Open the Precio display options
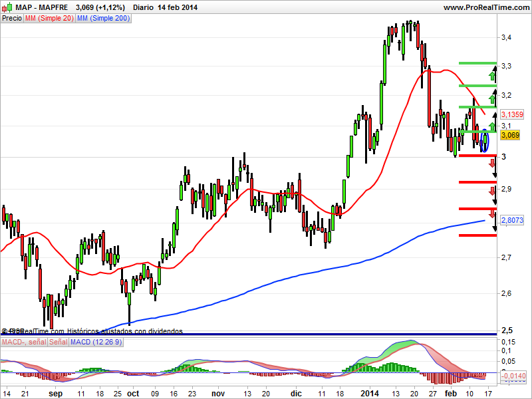 (11, 19)
